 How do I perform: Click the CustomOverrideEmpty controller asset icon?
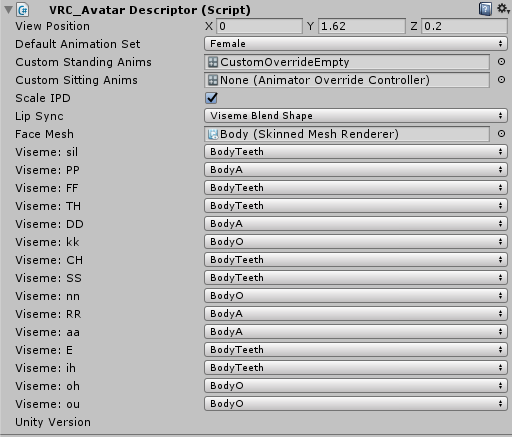point(213,62)
